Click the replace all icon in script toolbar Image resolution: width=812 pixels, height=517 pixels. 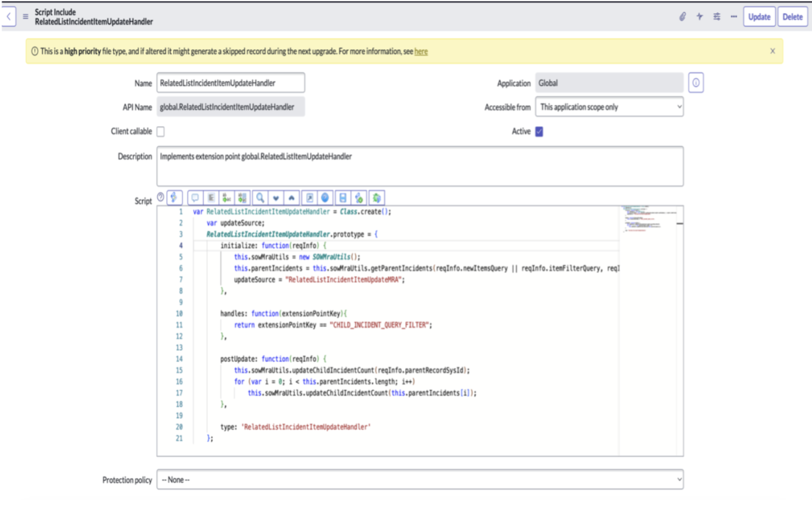click(242, 198)
